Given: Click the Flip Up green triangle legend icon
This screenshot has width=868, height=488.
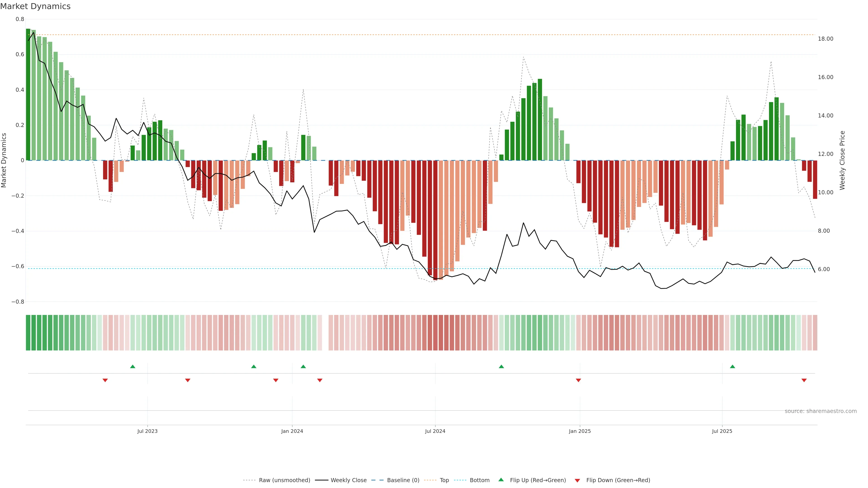Looking at the screenshot, I should pyautogui.click(x=501, y=480).
